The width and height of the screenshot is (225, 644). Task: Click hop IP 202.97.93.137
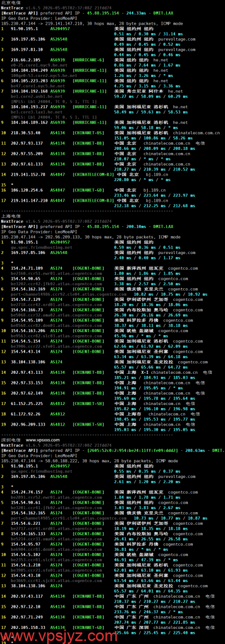coord(26,143)
